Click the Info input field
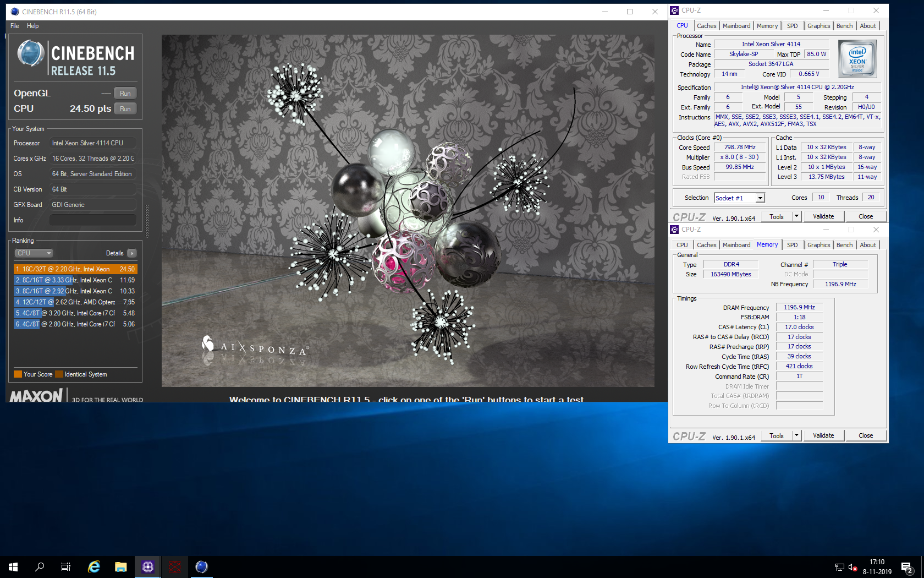 tap(93, 220)
